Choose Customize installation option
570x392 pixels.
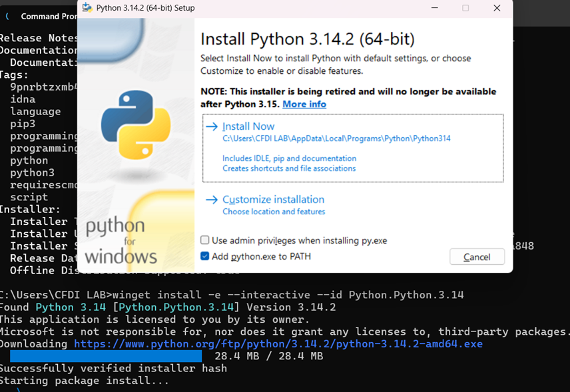273,200
